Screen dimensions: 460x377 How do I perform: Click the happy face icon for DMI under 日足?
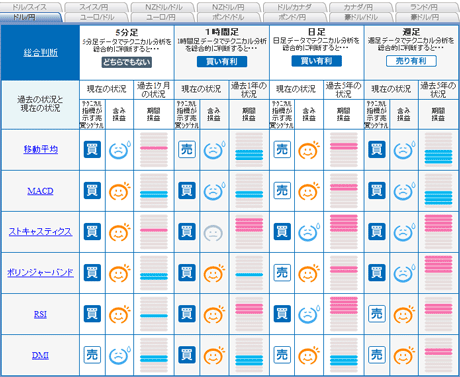coord(309,355)
